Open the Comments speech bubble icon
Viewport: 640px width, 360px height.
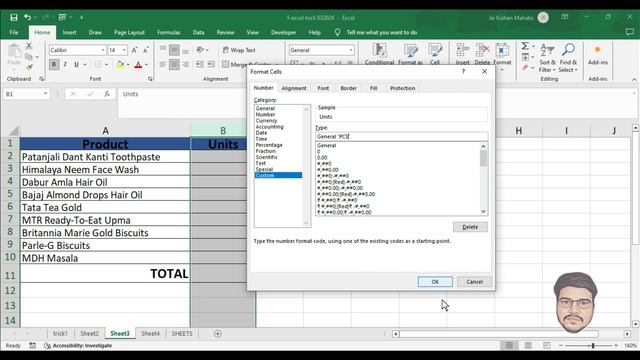[629, 32]
